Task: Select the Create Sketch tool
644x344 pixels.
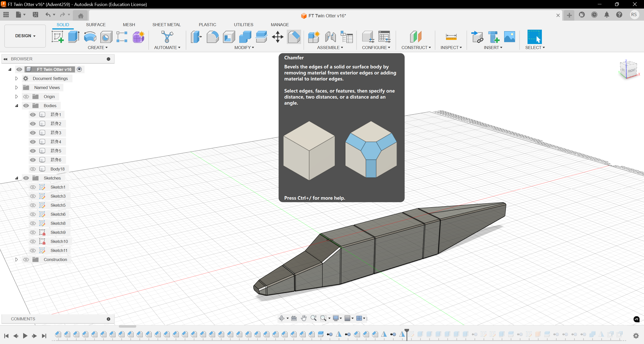Action: click(x=58, y=37)
